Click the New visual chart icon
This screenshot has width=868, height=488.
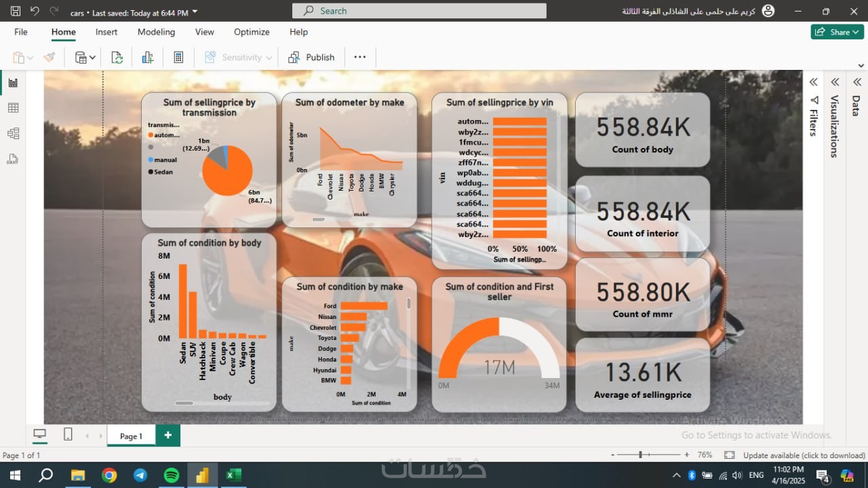click(147, 58)
